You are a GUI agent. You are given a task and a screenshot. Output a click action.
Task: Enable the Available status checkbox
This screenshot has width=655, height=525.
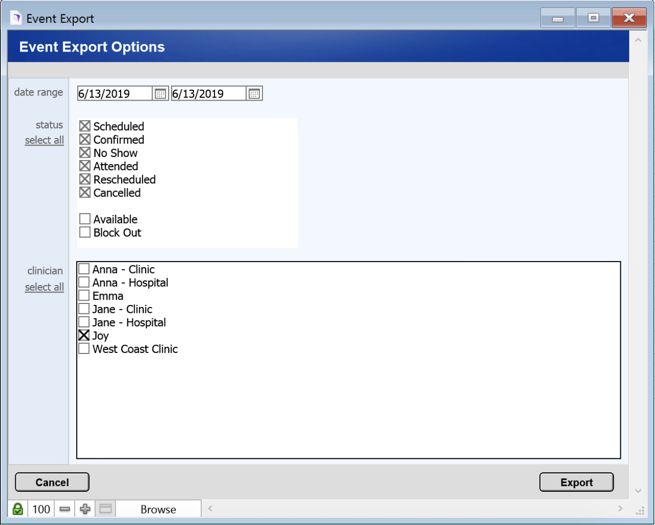[85, 219]
